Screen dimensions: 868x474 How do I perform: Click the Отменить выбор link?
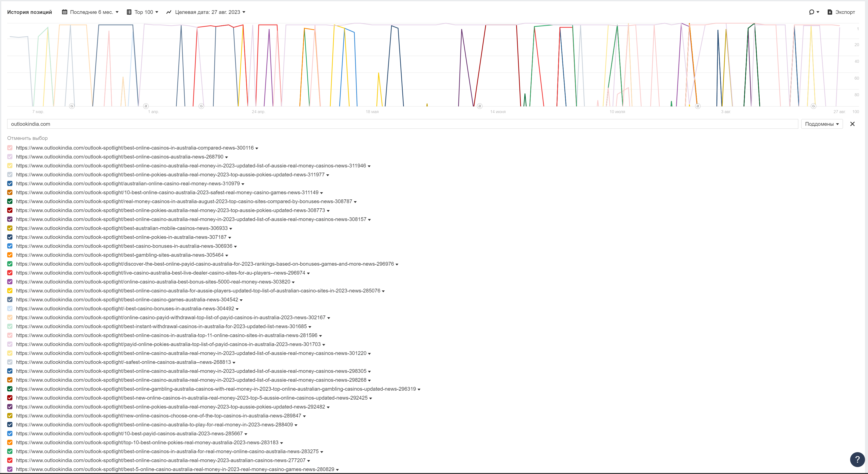click(27, 138)
